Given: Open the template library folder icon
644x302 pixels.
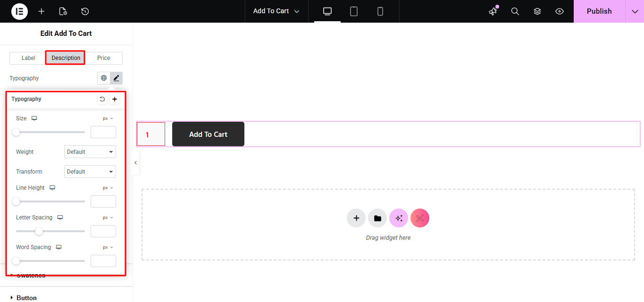Looking at the screenshot, I should [x=377, y=218].
